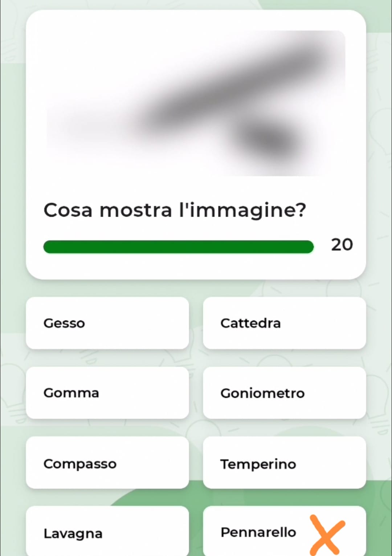The height and width of the screenshot is (556, 392).
Task: Tap the "Goniometro" answer button
Action: click(284, 393)
